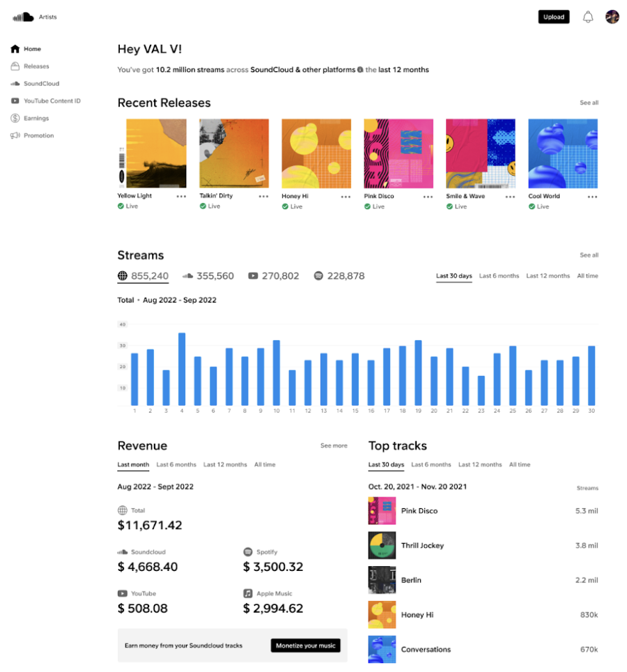Select the Spotify streams filter icon
The image size is (627, 672).
click(x=318, y=276)
